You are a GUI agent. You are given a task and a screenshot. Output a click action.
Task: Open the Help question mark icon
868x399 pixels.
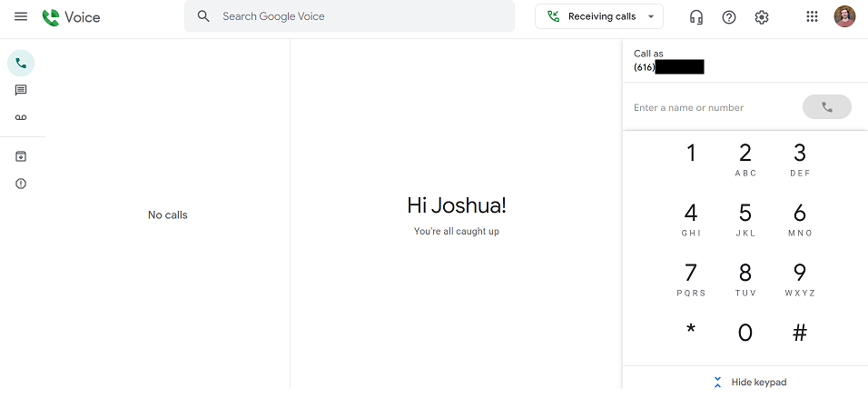pyautogui.click(x=729, y=17)
